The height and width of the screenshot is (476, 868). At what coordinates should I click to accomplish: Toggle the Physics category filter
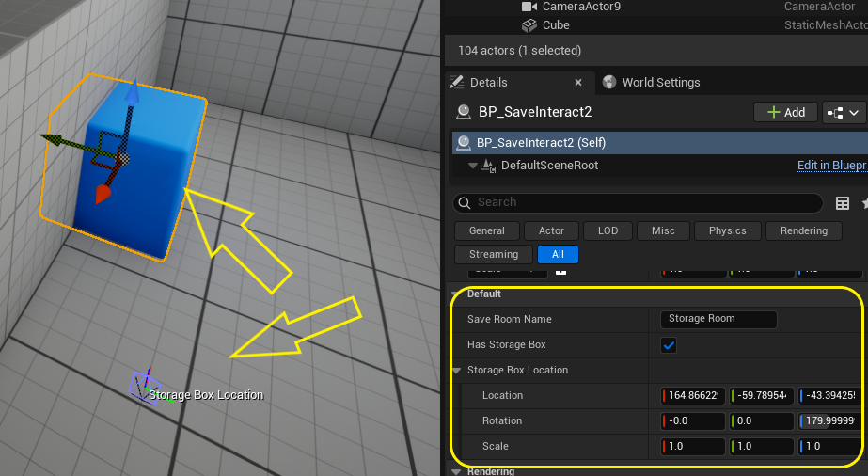pos(727,230)
